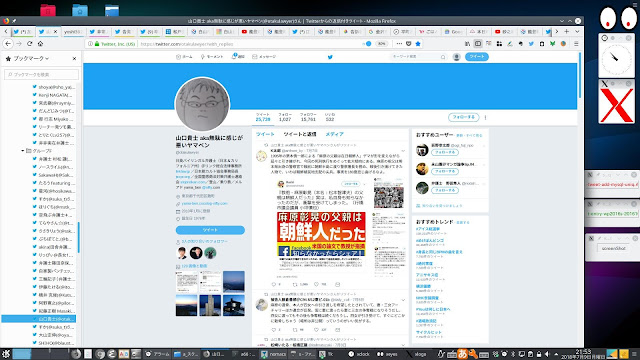The height and width of the screenshot is (360, 640).
Task: Expand the first tweet's chevron menu
Action: (x=403, y=151)
